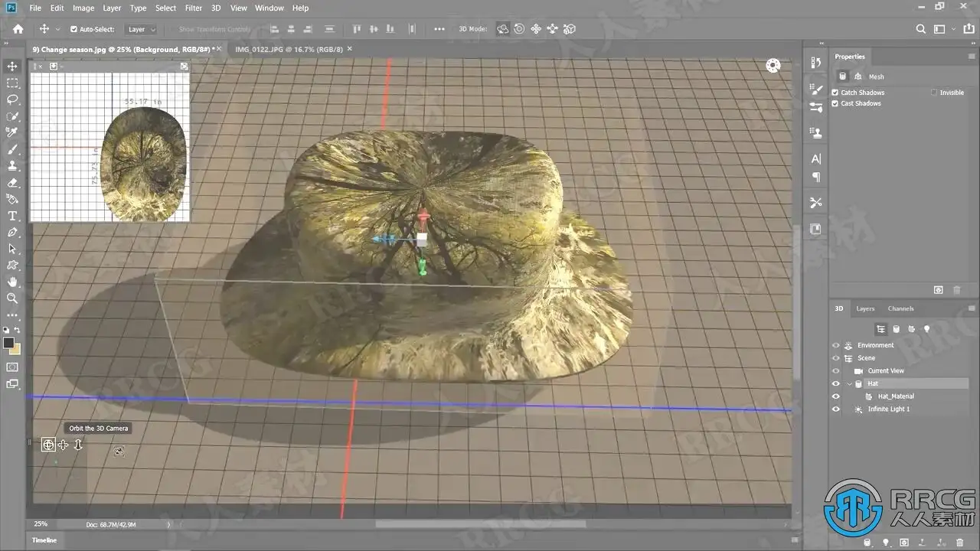Hide Infinite Light 1
980x551 pixels.
point(835,409)
